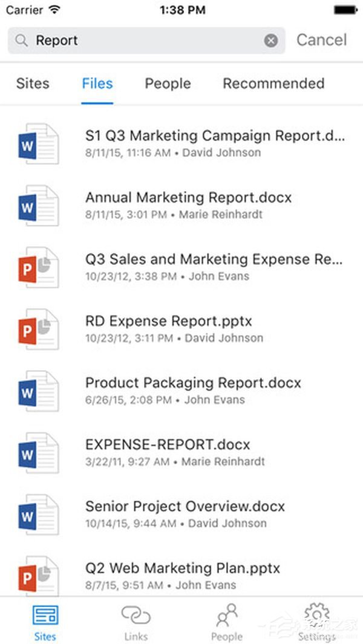The width and height of the screenshot is (363, 644).
Task: Switch to the Recommended results tab
Action: pyautogui.click(x=273, y=83)
